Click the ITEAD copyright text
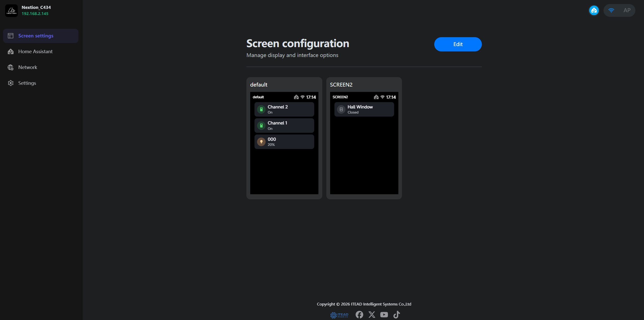This screenshot has height=320, width=644. click(364, 304)
